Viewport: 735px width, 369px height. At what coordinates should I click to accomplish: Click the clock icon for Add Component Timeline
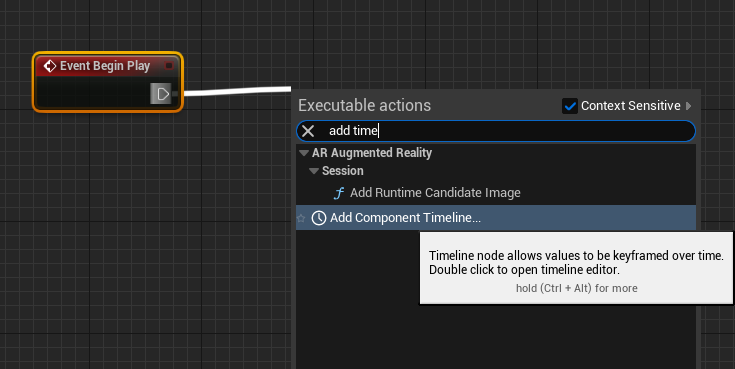pos(319,218)
